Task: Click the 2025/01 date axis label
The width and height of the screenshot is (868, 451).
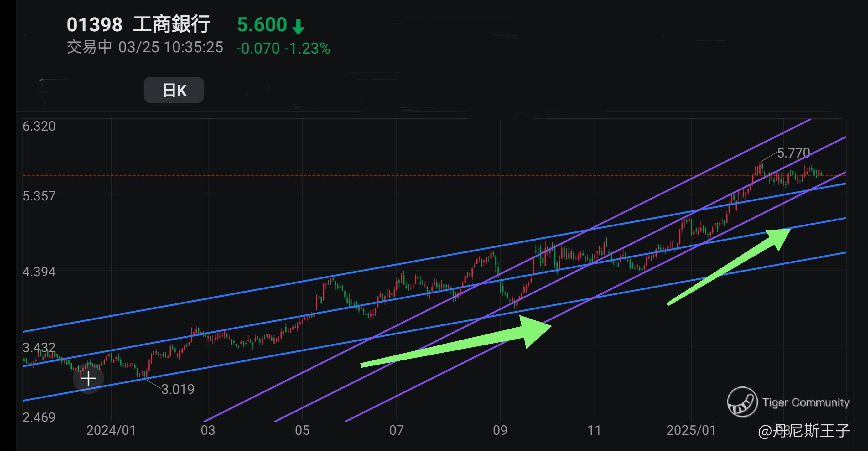Action: 691,430
